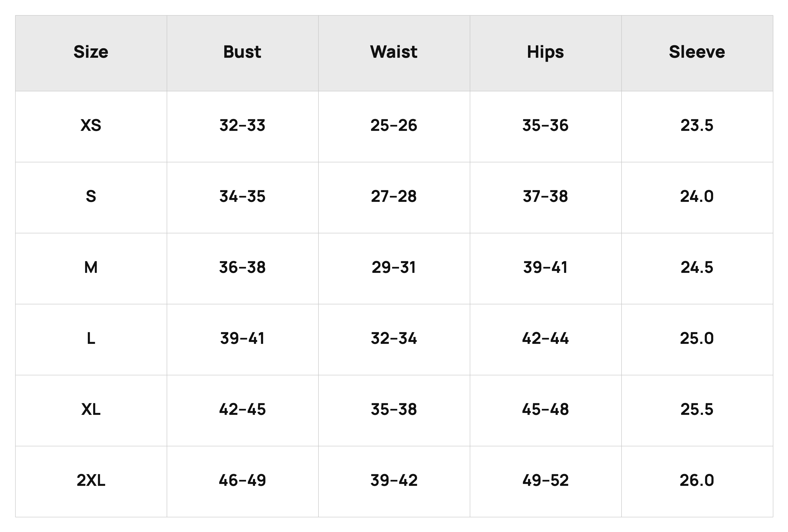Click the Size column header
The image size is (788, 532).
[91, 52]
